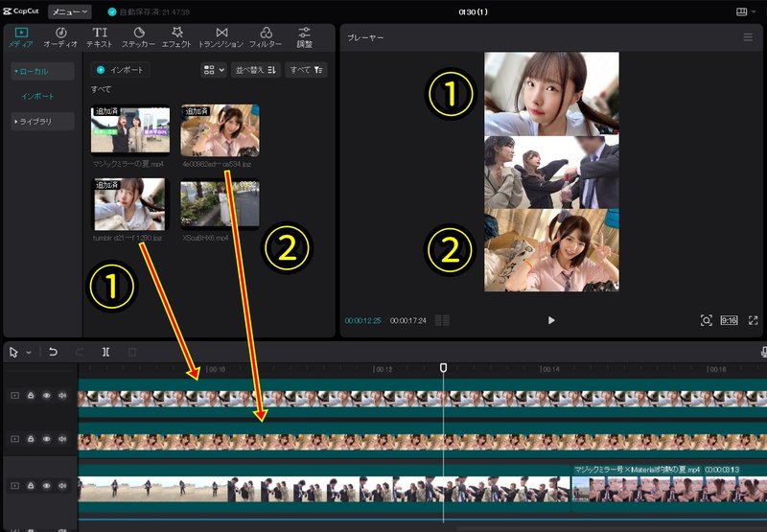The width and height of the screenshot is (767, 532).
Task: Open the メディア media tab
Action: coord(21,37)
